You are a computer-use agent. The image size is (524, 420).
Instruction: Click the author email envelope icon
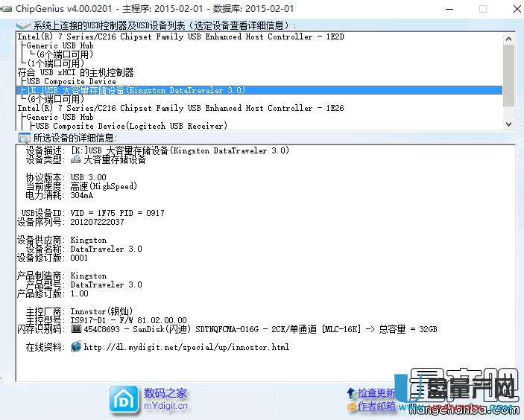(350, 407)
